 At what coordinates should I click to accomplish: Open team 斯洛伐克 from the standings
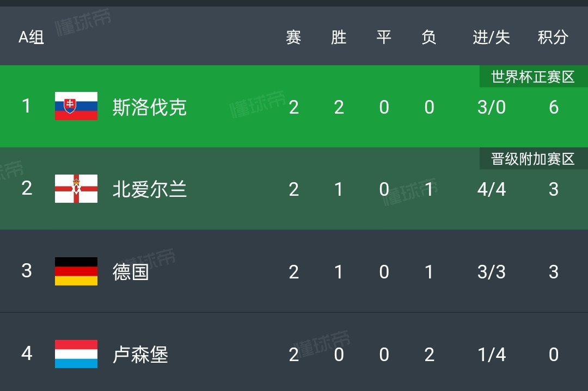coord(149,107)
